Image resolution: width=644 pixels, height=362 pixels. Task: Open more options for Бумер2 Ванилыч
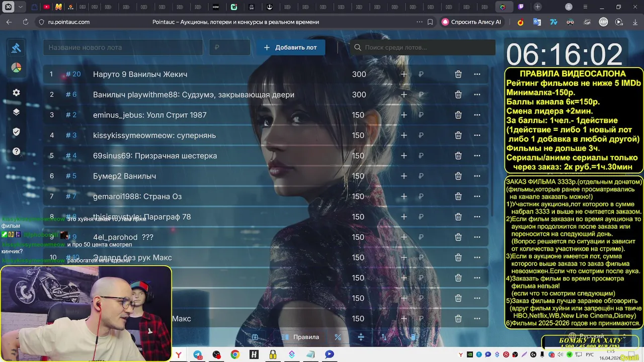(x=477, y=176)
